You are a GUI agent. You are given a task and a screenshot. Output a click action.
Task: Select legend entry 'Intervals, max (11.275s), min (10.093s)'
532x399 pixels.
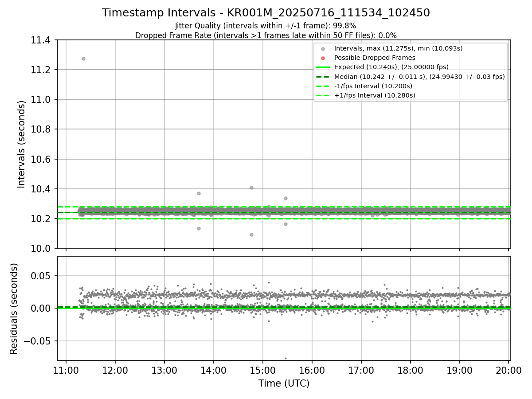tap(398, 48)
